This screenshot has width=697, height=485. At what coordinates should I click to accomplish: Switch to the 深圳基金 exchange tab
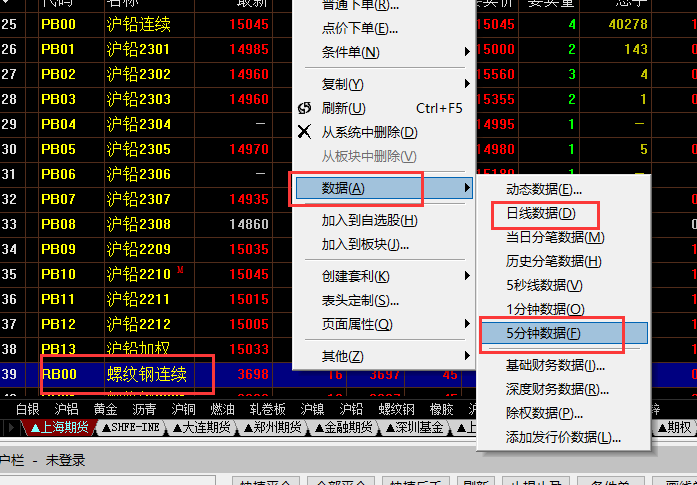[x=415, y=428]
